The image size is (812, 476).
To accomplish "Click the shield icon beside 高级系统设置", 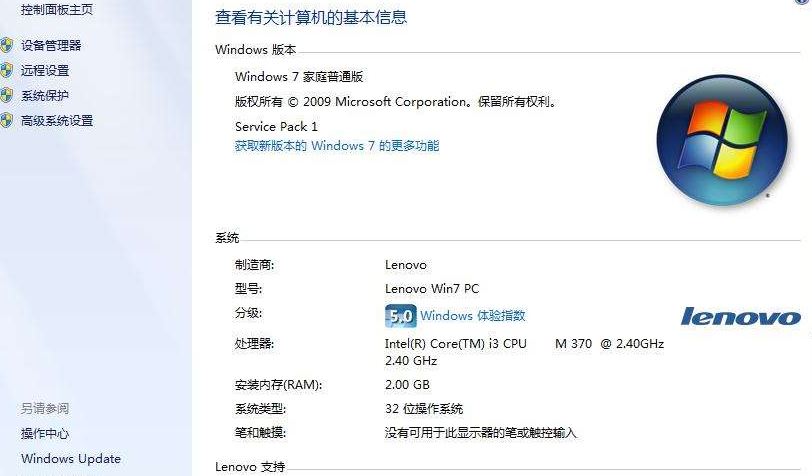I will pyautogui.click(x=6, y=121).
